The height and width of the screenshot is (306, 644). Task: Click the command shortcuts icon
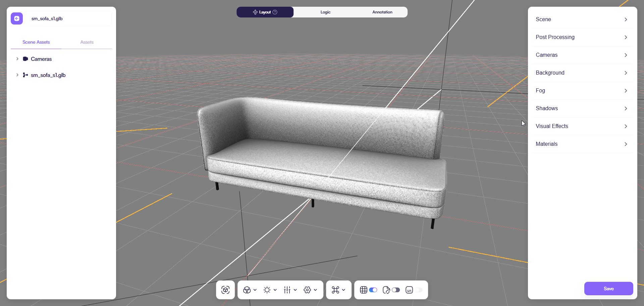335,290
